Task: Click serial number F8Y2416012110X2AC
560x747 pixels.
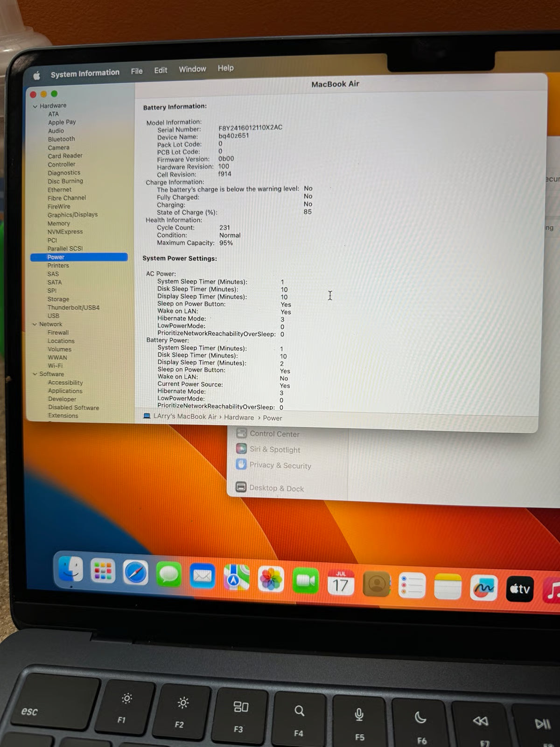Action: pos(250,127)
